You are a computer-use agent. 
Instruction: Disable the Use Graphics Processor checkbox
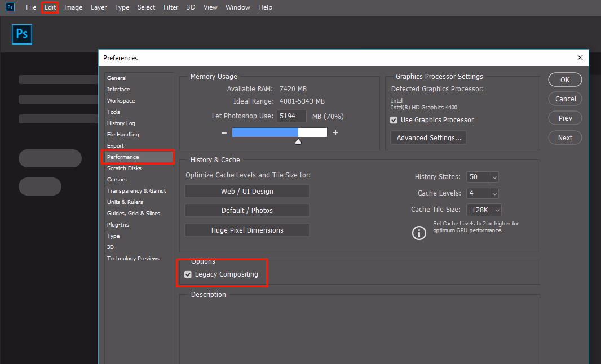click(x=393, y=119)
